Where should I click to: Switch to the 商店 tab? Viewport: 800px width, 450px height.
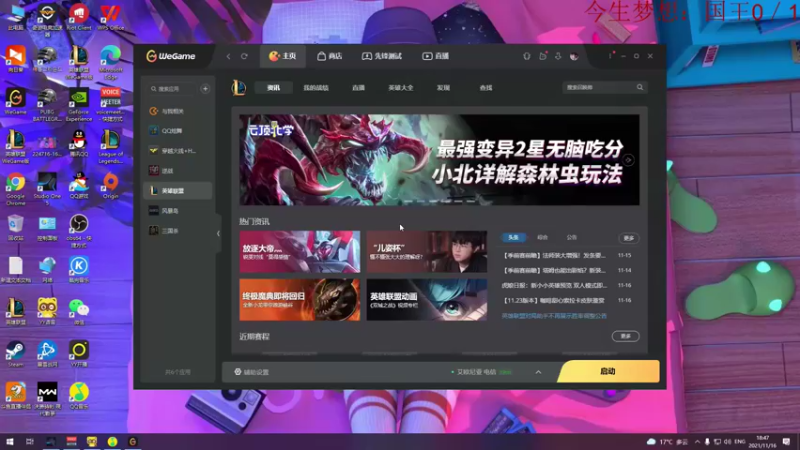coord(330,56)
